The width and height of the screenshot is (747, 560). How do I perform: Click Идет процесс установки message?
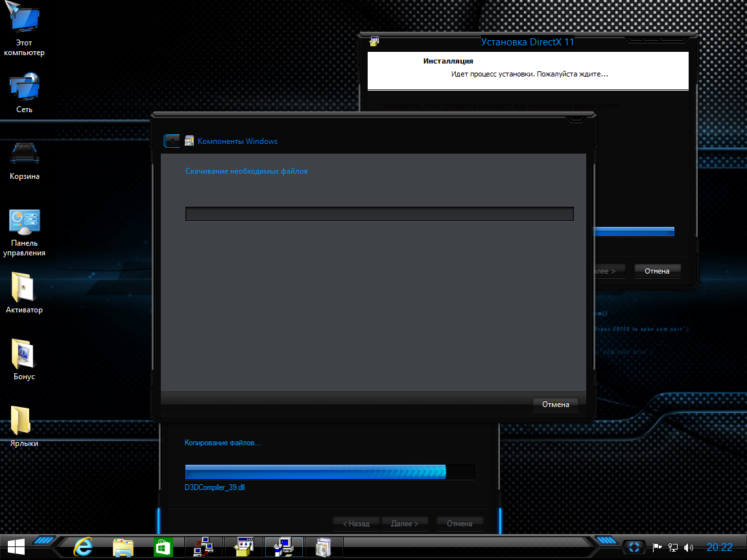[x=529, y=74]
